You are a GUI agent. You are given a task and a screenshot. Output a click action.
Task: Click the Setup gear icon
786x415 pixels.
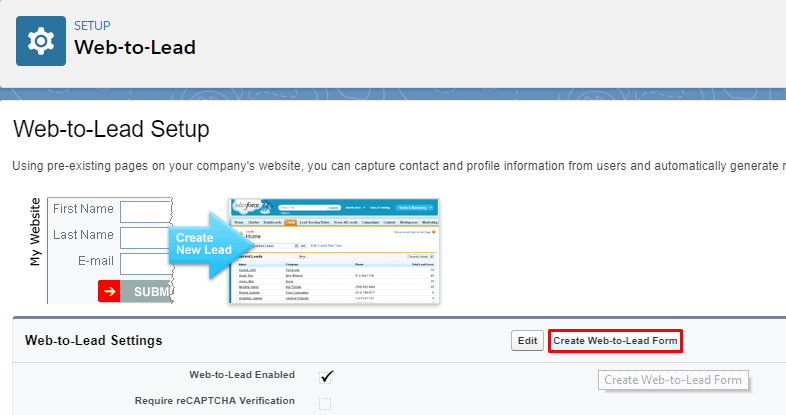pyautogui.click(x=41, y=41)
